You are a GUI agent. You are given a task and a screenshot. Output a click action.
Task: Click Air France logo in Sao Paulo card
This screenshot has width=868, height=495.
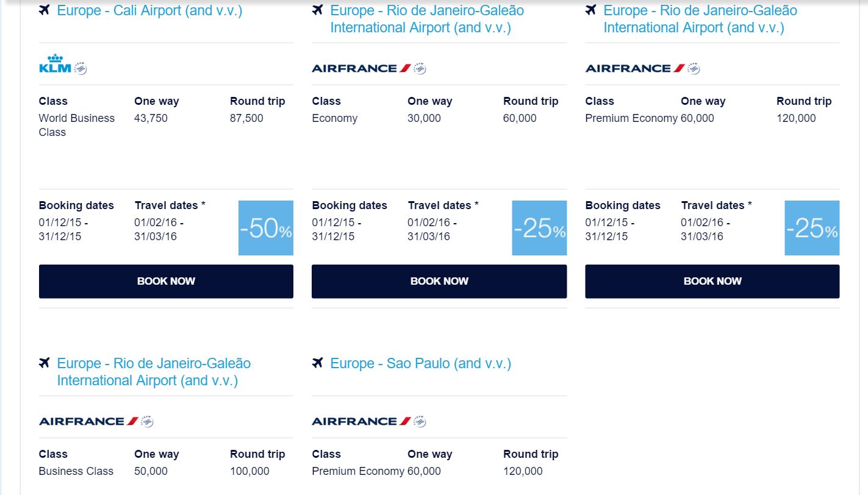[361, 421]
